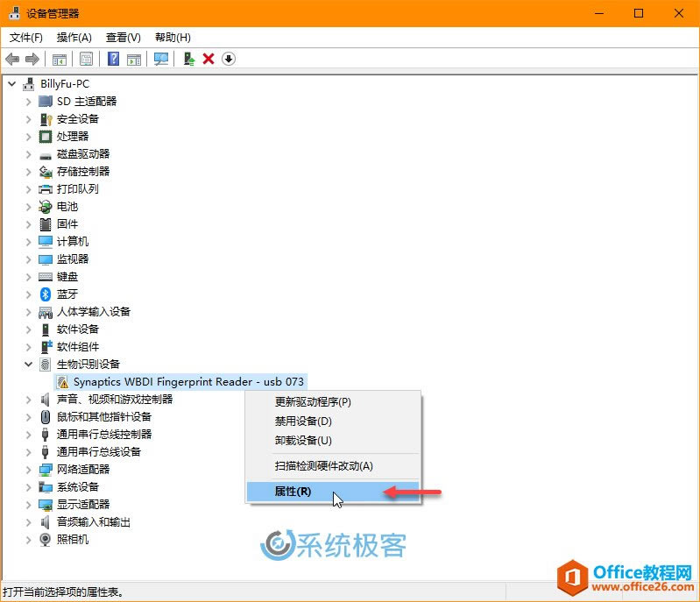Viewport: 700px width, 602px height.
Task: Click the 网络适配器 network adapter icon
Action: pyautogui.click(x=46, y=470)
